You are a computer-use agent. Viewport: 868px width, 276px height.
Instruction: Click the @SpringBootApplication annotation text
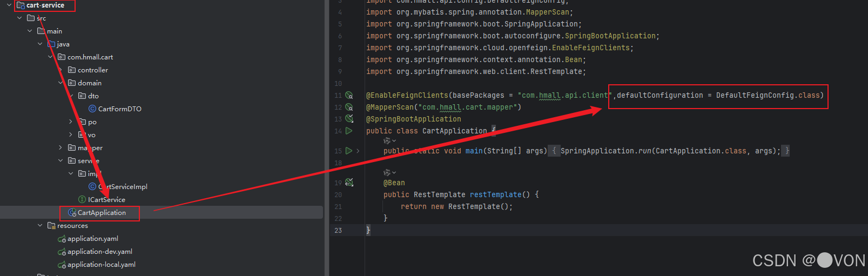(414, 119)
